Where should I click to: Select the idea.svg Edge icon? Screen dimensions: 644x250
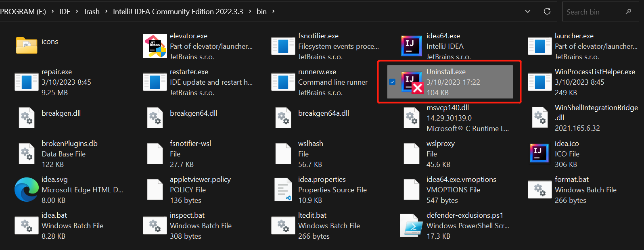click(x=27, y=190)
